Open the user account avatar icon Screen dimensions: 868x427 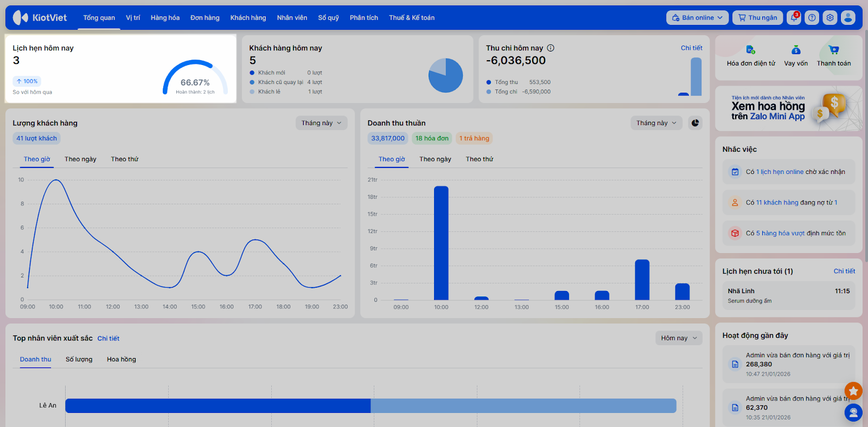click(848, 18)
